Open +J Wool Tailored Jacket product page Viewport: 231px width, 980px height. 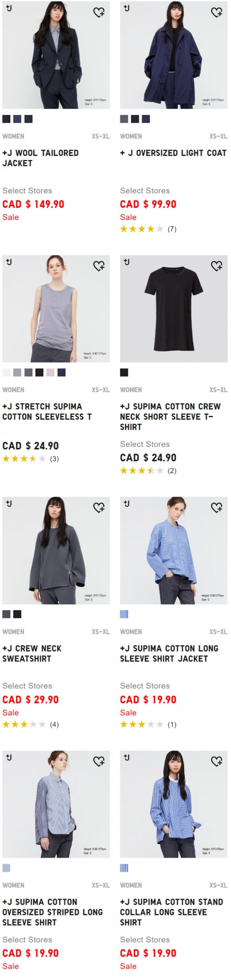coord(40,158)
